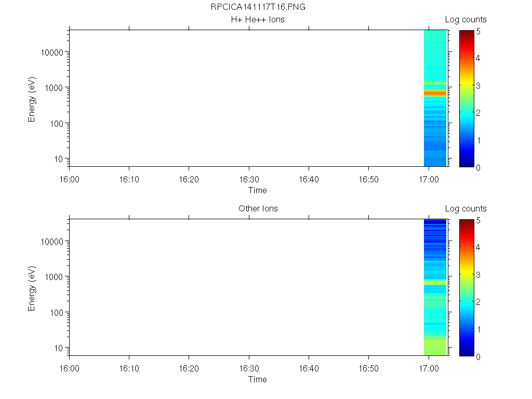The height and width of the screenshot is (399, 532).
Task: Click the 16:30 tick label in bottom panel
Action: (x=249, y=368)
